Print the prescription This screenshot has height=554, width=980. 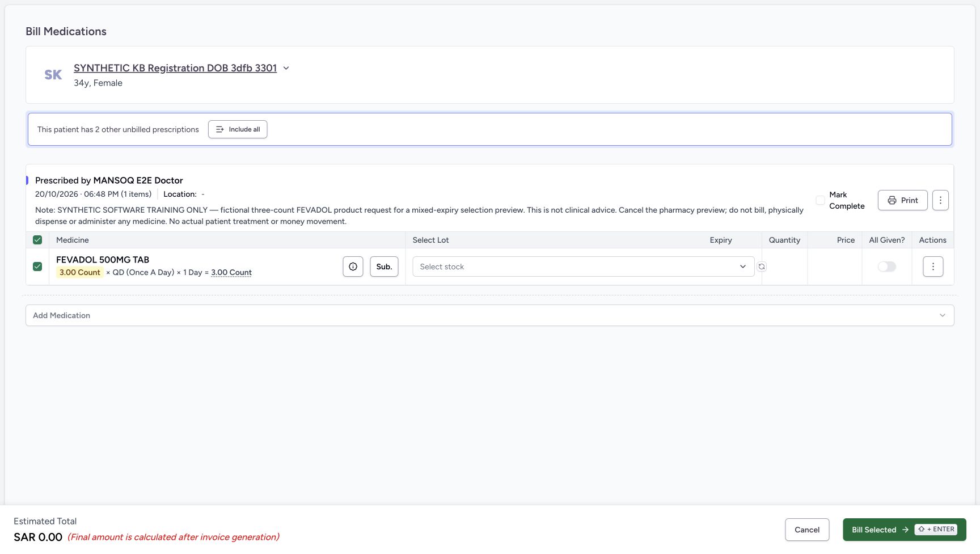tap(903, 200)
